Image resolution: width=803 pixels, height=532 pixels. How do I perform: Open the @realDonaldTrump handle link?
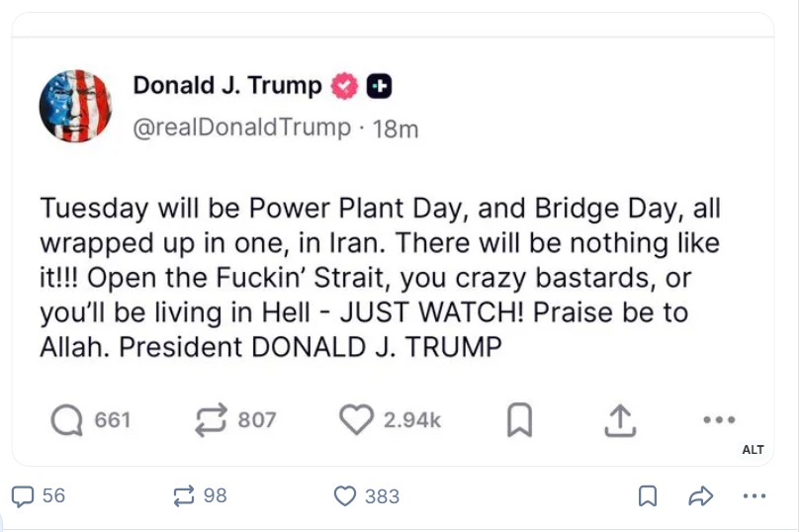pyautogui.click(x=241, y=128)
